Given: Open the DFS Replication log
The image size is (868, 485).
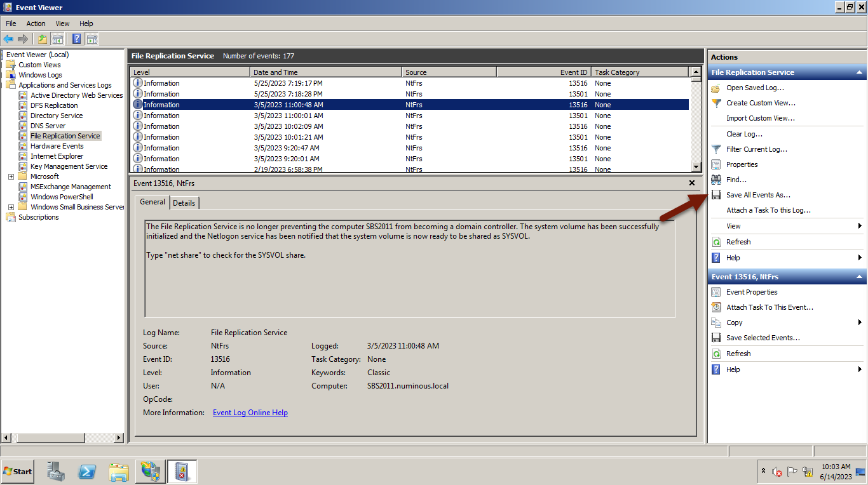Looking at the screenshot, I should pos(54,105).
